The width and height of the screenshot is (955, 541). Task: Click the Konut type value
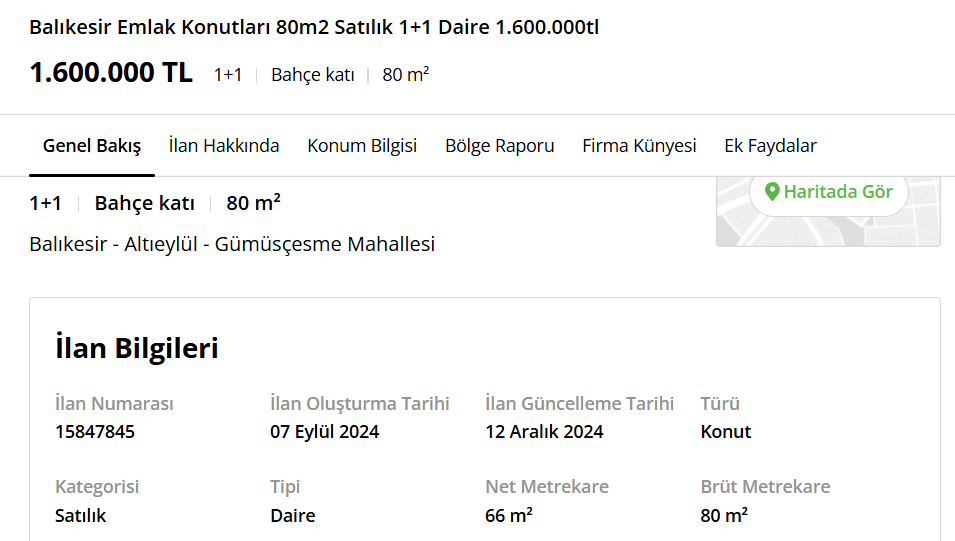(725, 432)
